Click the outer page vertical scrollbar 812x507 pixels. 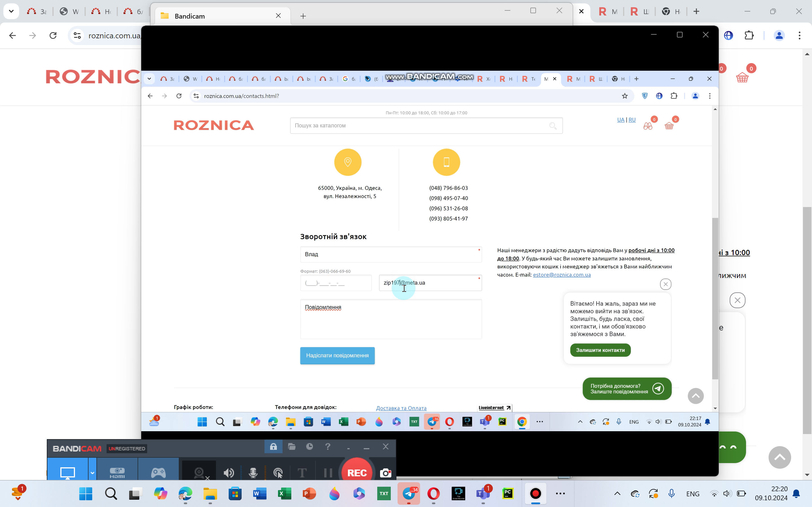click(x=807, y=319)
